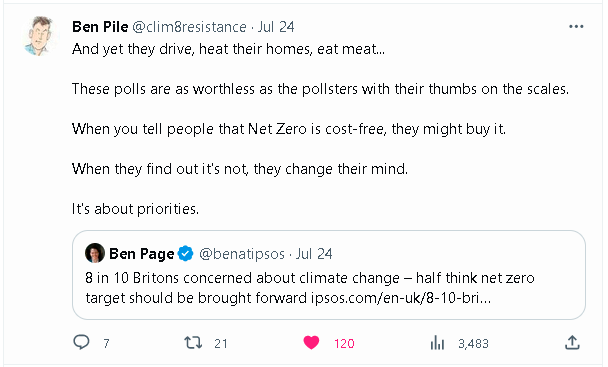Click the blue verified badge
Screen dimensions: 608x367
click(185, 254)
